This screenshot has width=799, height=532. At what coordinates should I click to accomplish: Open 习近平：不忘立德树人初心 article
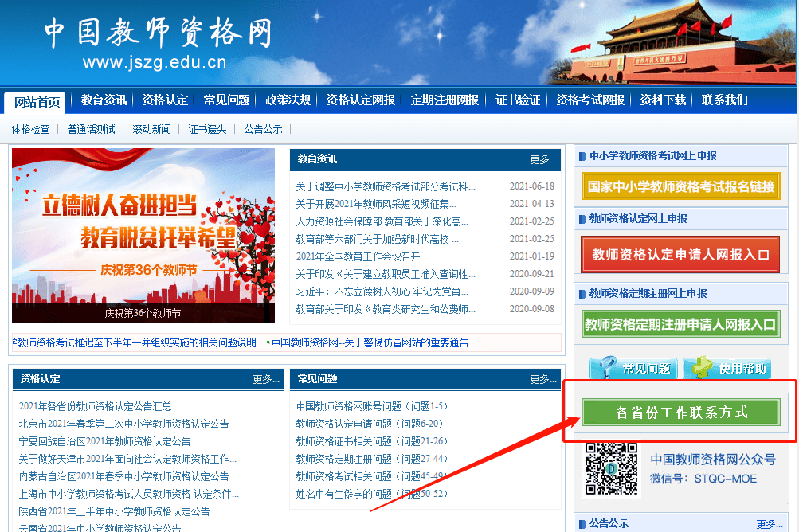coord(382,291)
